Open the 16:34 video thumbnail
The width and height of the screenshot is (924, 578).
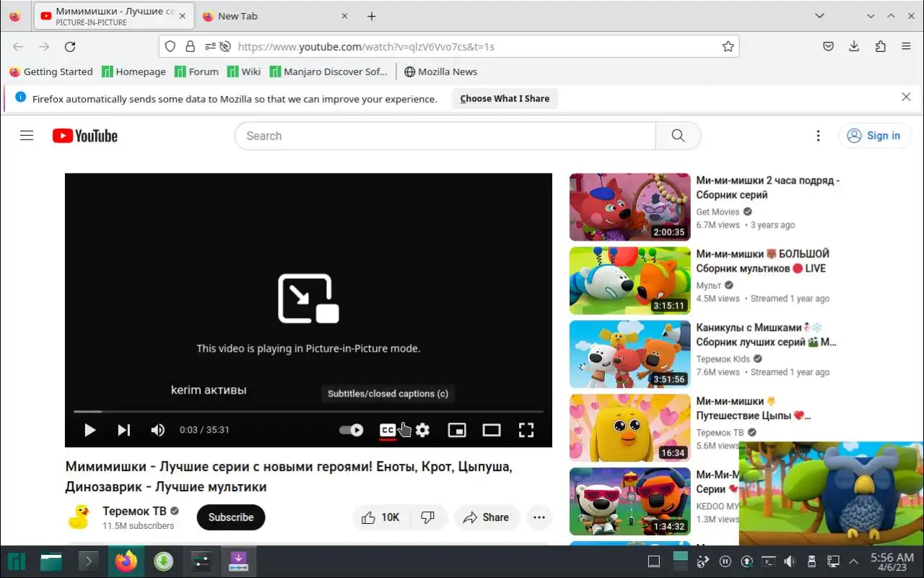click(630, 428)
